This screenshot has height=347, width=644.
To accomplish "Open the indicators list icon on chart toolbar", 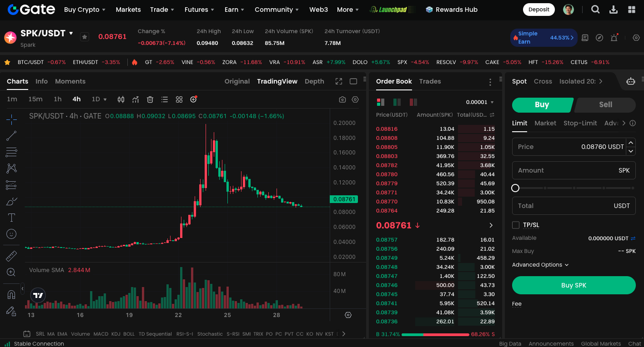I will tap(164, 99).
